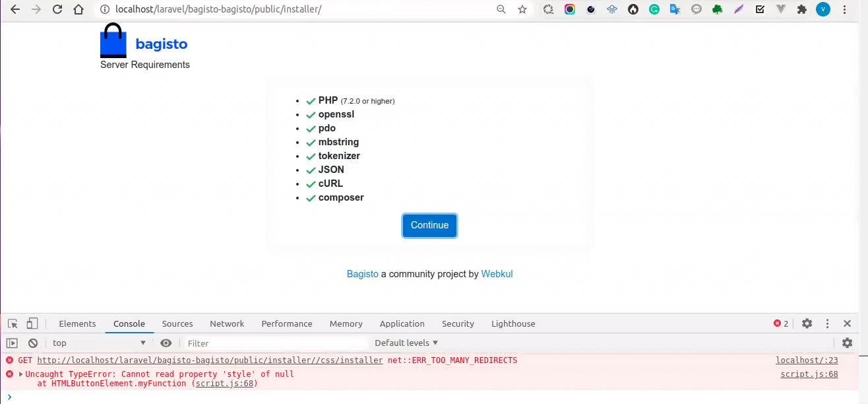This screenshot has width=868, height=404.
Task: Reload the installer page
Action: (57, 9)
